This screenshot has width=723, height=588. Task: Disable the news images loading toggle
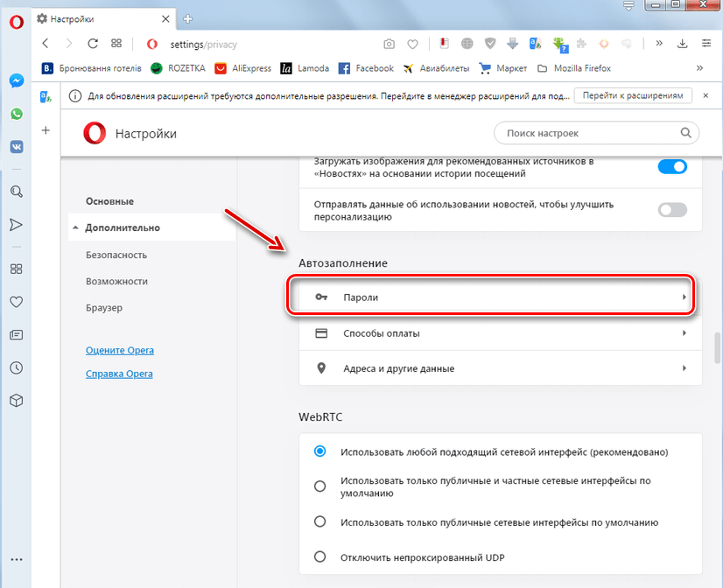pos(672,166)
